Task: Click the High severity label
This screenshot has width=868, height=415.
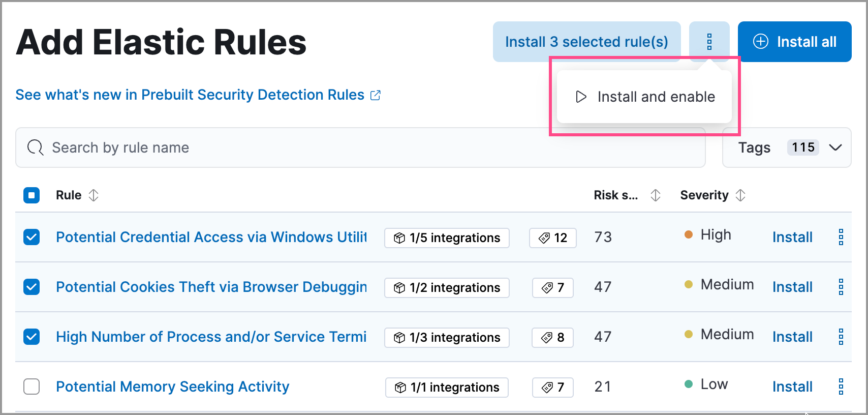Action: pyautogui.click(x=716, y=235)
